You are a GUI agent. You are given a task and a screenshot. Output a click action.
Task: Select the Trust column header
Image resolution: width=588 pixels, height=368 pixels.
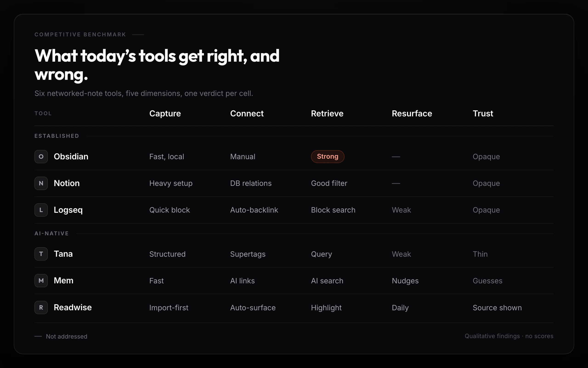pos(483,113)
